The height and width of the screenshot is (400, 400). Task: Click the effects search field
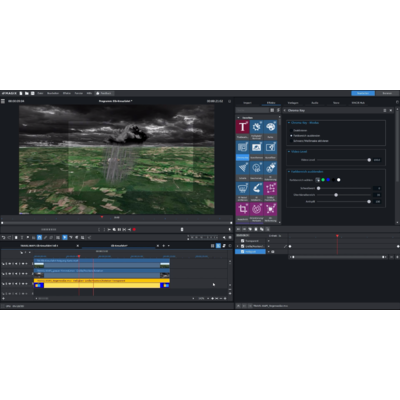252,110
